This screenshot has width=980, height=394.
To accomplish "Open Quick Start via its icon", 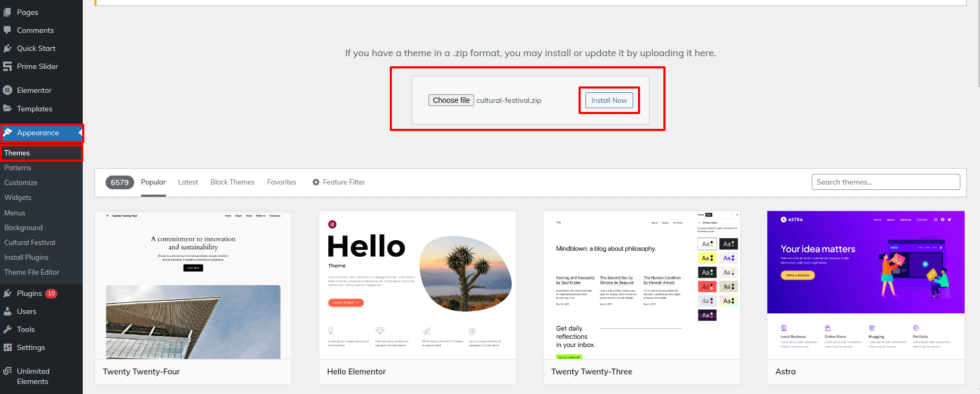I will point(7,48).
